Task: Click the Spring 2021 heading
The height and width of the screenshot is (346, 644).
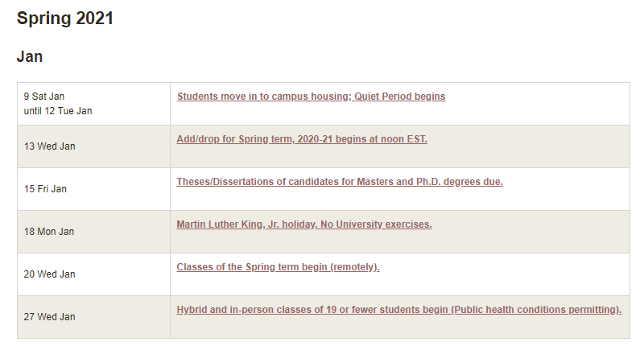Action: pyautogui.click(x=65, y=19)
